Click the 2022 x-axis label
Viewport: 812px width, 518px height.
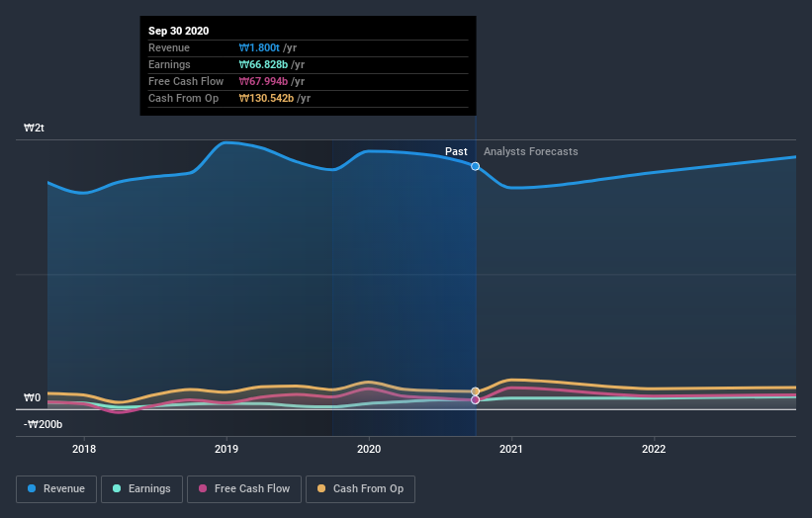pyautogui.click(x=654, y=449)
